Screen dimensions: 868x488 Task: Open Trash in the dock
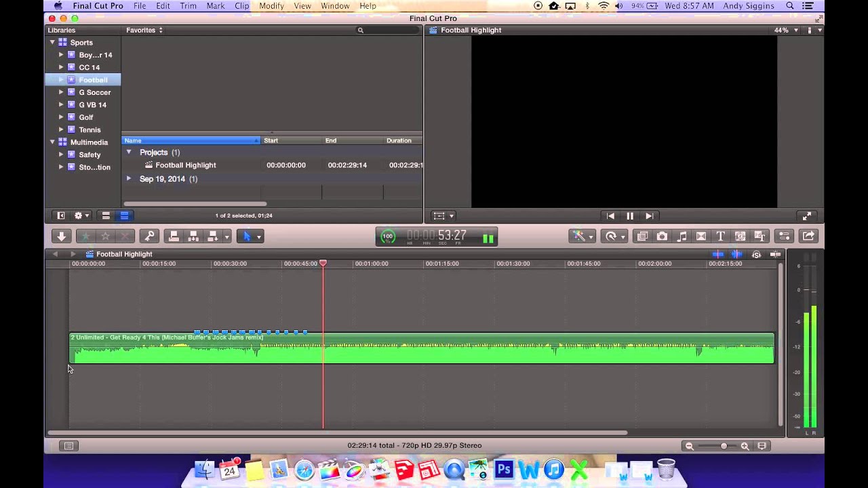click(666, 469)
